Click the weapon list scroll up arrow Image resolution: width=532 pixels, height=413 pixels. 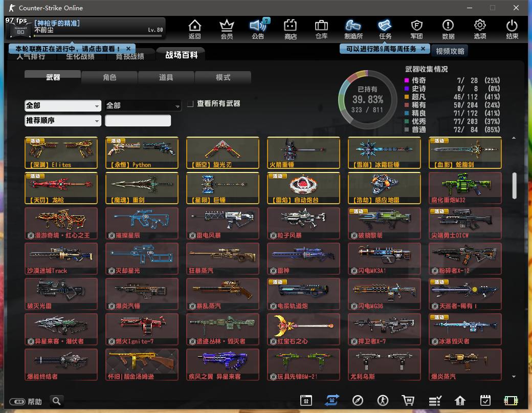pos(514,138)
